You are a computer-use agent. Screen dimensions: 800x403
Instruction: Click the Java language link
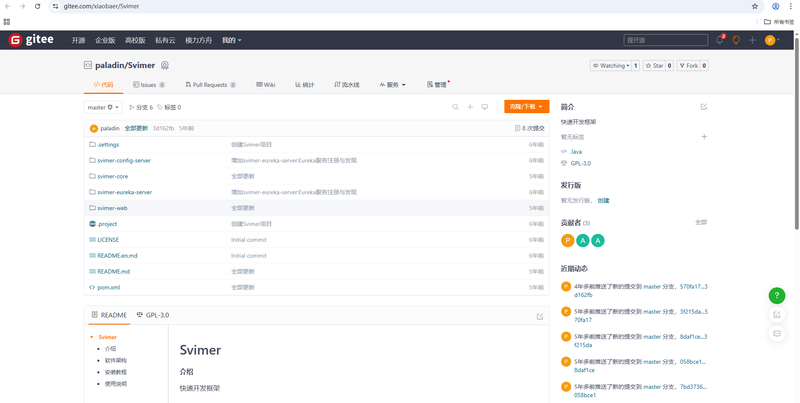576,152
